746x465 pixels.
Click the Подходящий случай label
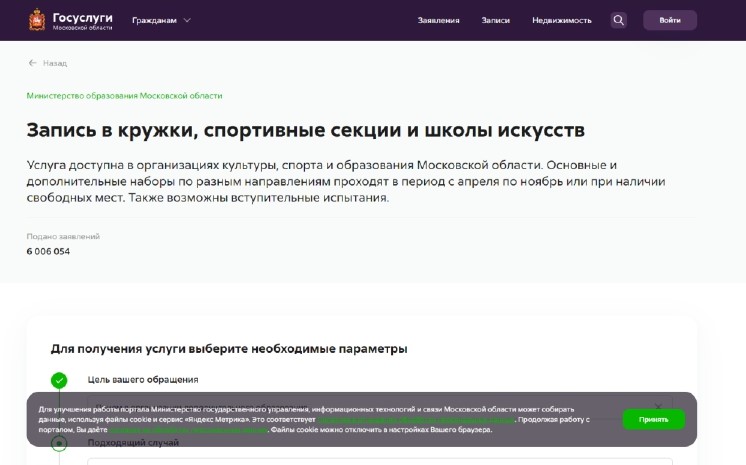133,443
